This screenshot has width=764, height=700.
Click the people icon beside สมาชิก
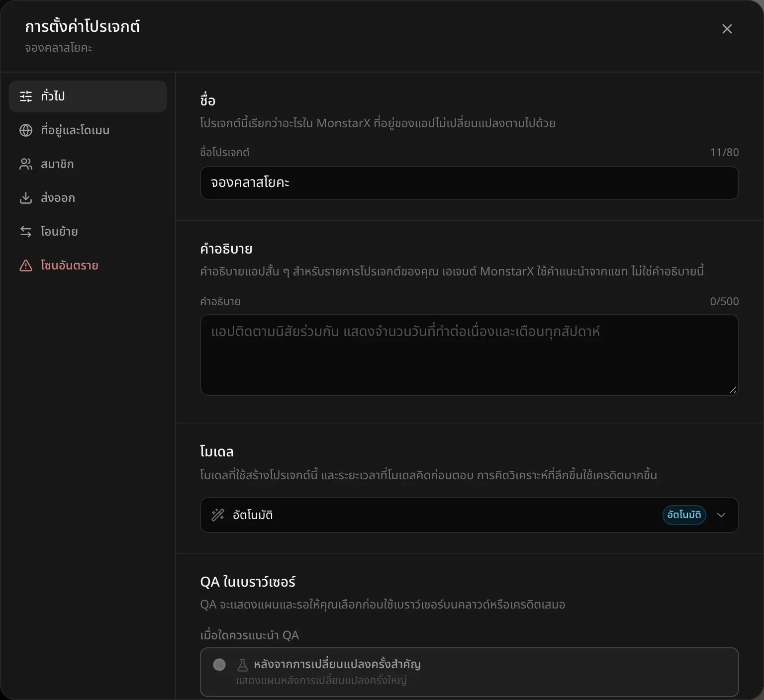tap(26, 164)
